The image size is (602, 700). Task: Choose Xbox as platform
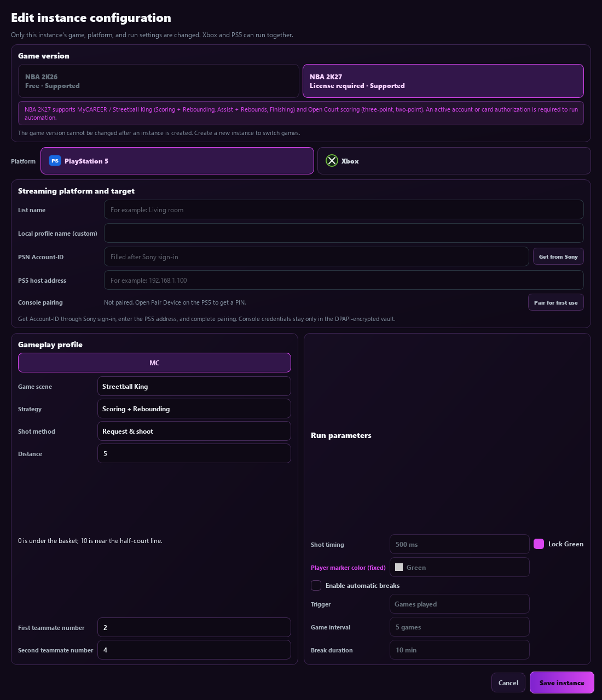(454, 161)
